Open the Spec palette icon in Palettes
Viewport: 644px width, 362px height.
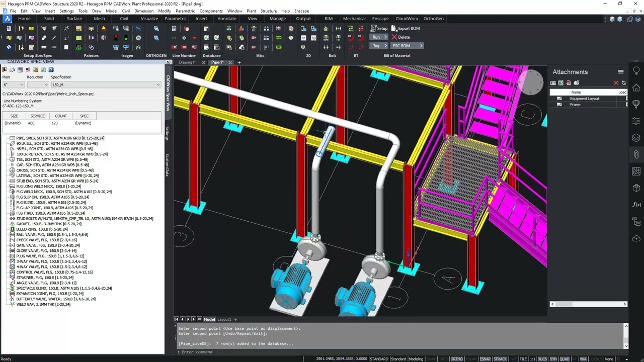pos(78,28)
